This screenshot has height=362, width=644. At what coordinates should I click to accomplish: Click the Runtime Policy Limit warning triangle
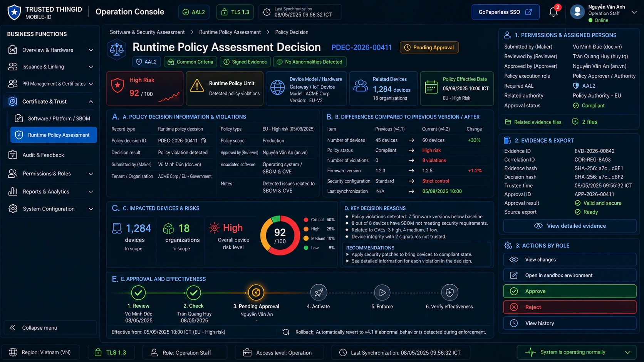(197, 85)
